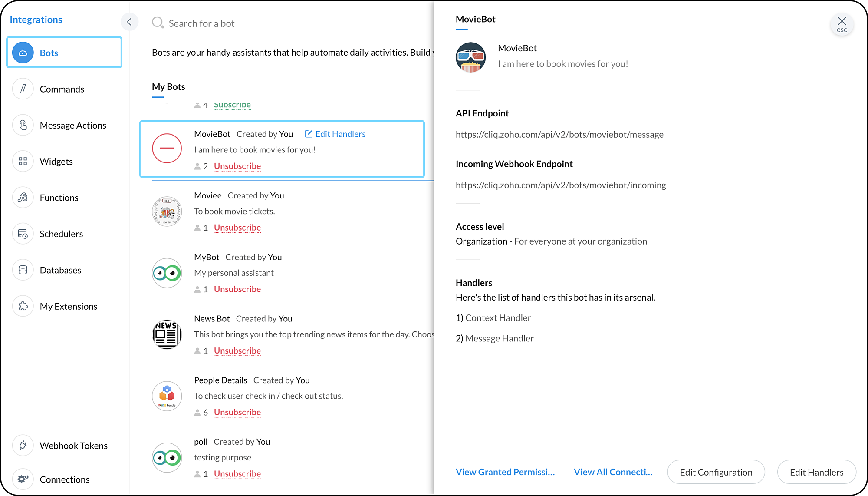
Task: Open View Granted Permissions link
Action: coord(505,472)
